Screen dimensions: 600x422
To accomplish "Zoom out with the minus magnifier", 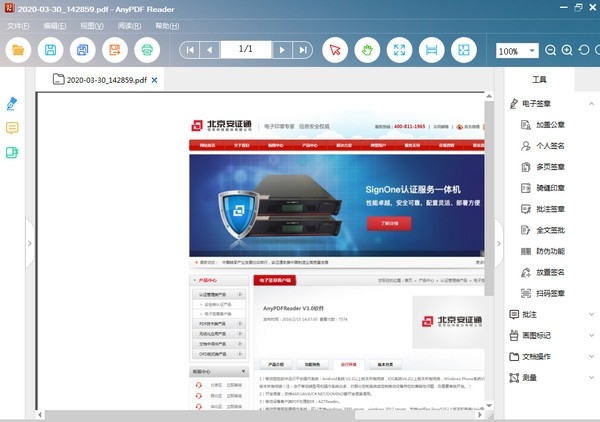I will point(550,50).
